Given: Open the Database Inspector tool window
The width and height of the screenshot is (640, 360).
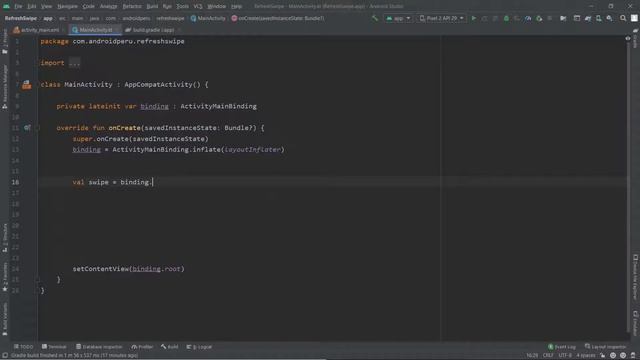Looking at the screenshot, I should [x=99, y=347].
